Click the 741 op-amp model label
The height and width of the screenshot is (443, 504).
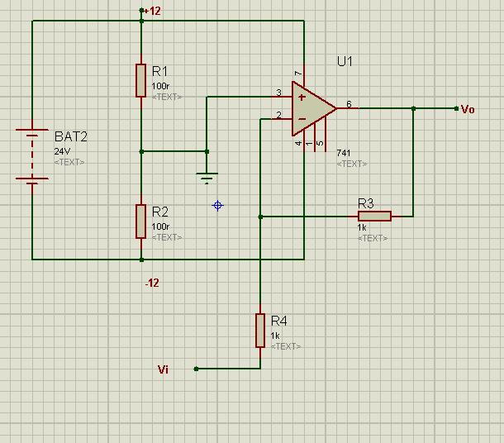(345, 154)
